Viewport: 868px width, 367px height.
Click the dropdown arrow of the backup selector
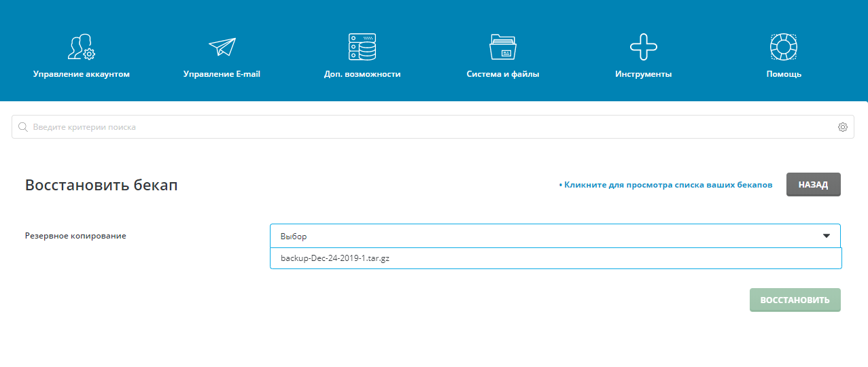827,236
